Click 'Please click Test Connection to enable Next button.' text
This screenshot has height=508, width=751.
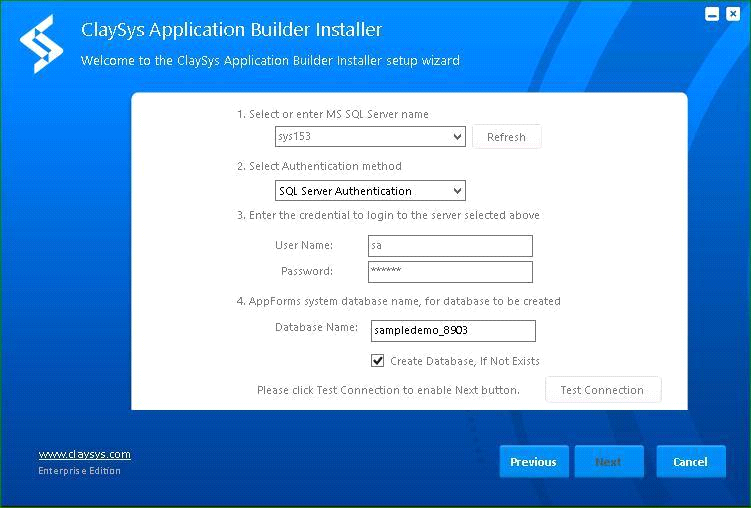coord(388,390)
